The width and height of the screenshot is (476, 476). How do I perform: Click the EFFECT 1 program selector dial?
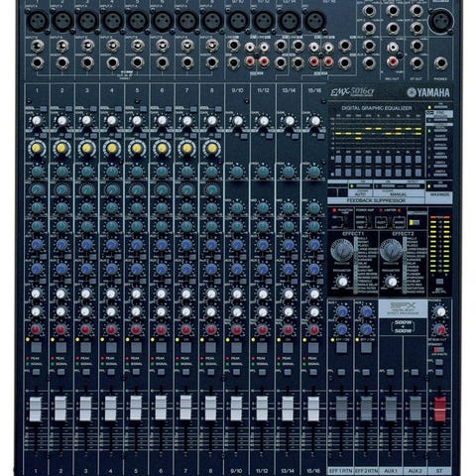click(342, 250)
